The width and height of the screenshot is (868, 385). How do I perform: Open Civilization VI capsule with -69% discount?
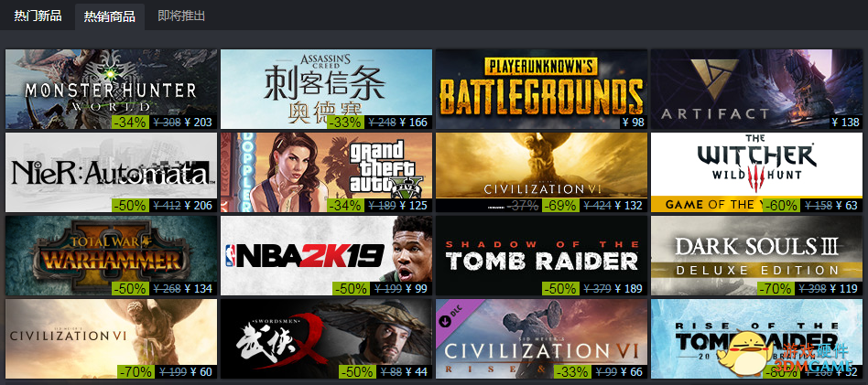[541, 172]
